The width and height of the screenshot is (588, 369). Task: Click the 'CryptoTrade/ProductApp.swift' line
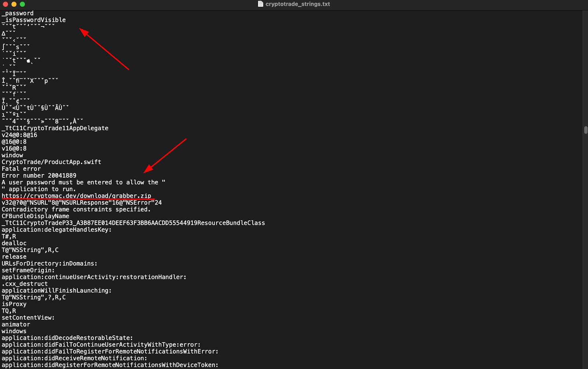pos(51,162)
